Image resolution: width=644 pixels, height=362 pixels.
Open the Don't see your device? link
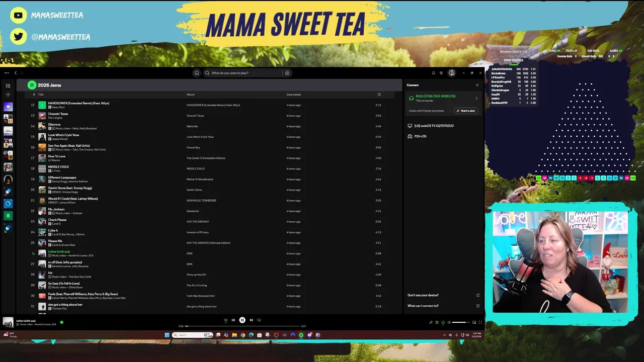coord(443,295)
